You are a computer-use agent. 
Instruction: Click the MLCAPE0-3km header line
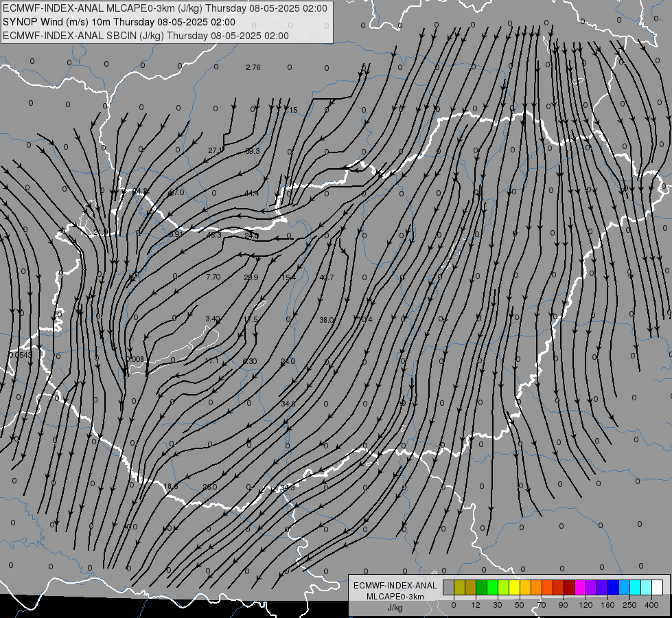(165, 8)
